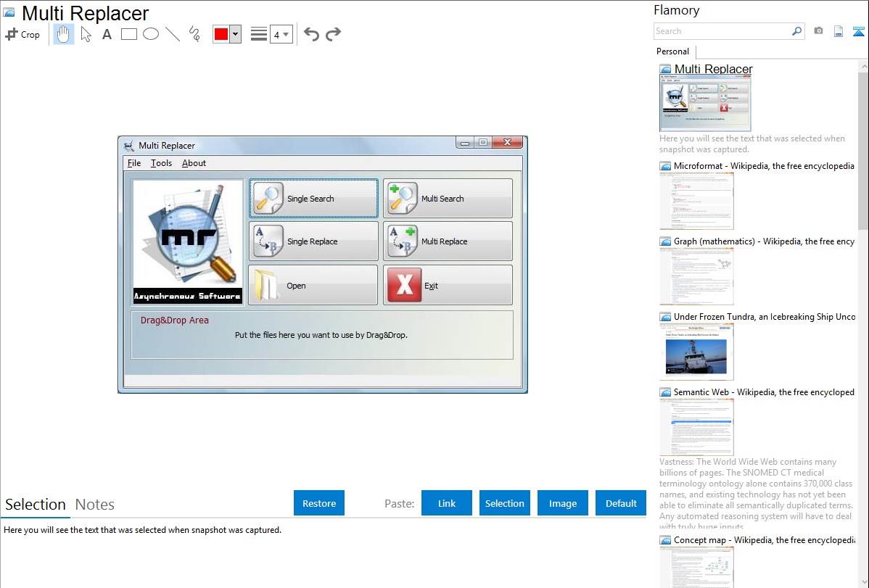This screenshot has width=869, height=588.
Task: Open the Personal tab
Action: 672,51
